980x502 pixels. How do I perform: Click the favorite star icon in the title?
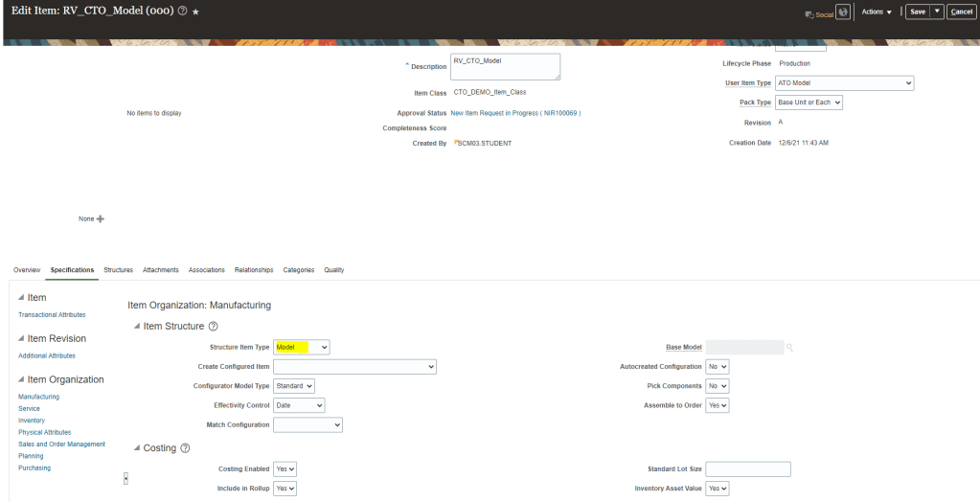[x=196, y=11]
